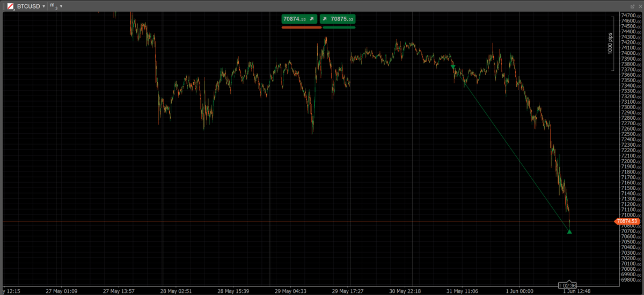Click the 29 May 17:27 time label
This screenshot has height=295, width=644.
click(349, 291)
